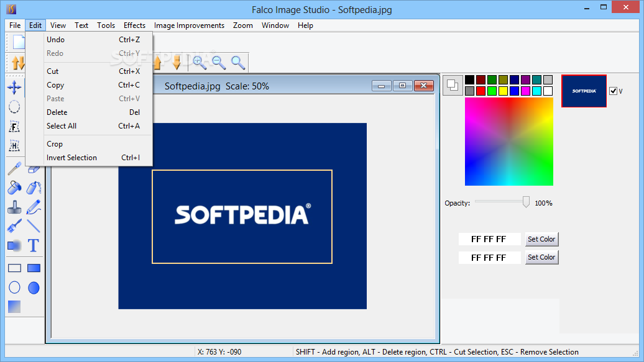The width and height of the screenshot is (644, 362).
Task: Select the outlined rectangle shape tool
Action: 14,268
